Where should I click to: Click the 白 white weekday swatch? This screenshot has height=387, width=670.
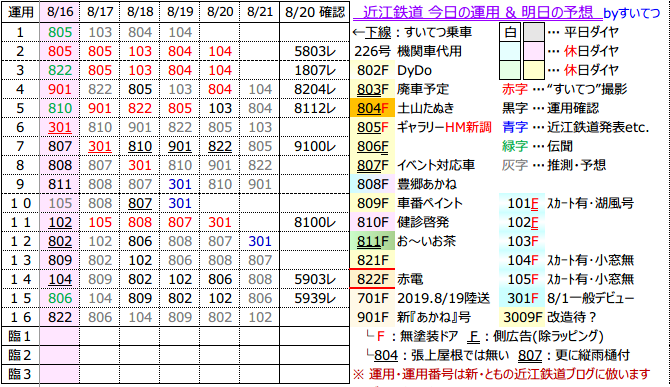point(510,32)
